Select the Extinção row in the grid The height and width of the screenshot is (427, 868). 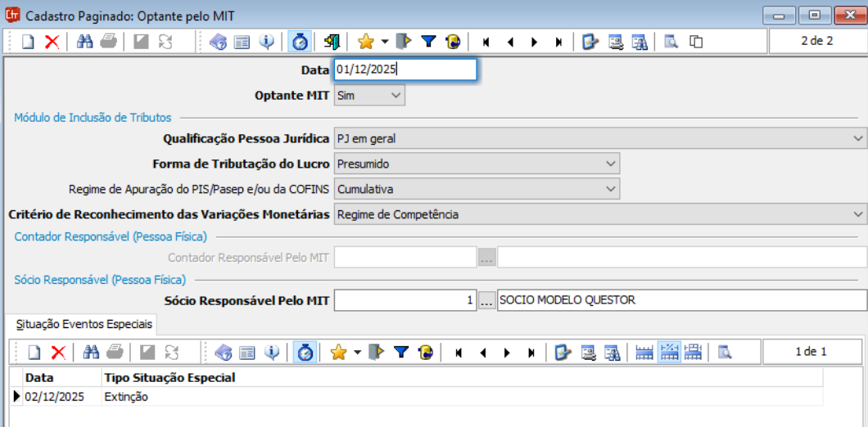[126, 397]
